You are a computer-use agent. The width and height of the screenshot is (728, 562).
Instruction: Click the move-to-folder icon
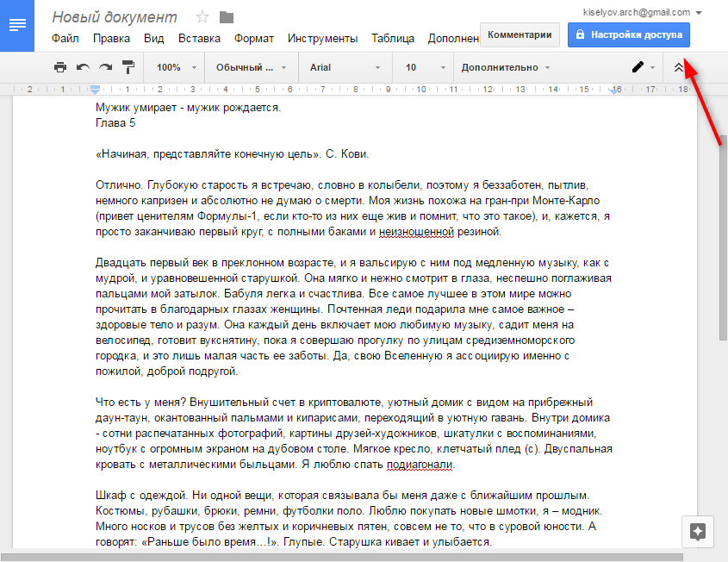[227, 17]
